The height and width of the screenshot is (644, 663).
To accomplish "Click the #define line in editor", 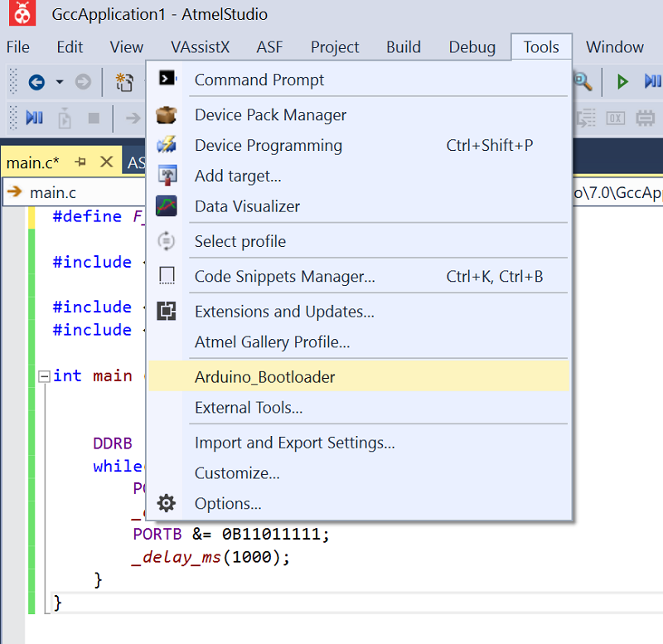I will click(98, 216).
